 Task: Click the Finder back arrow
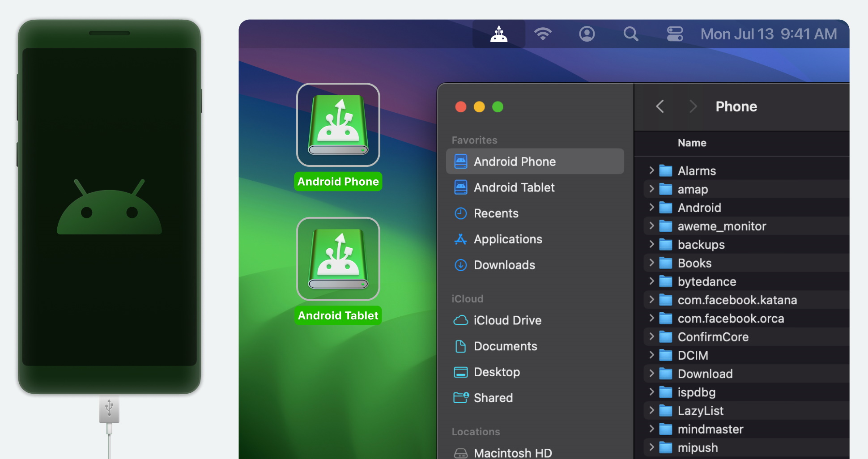coord(660,106)
